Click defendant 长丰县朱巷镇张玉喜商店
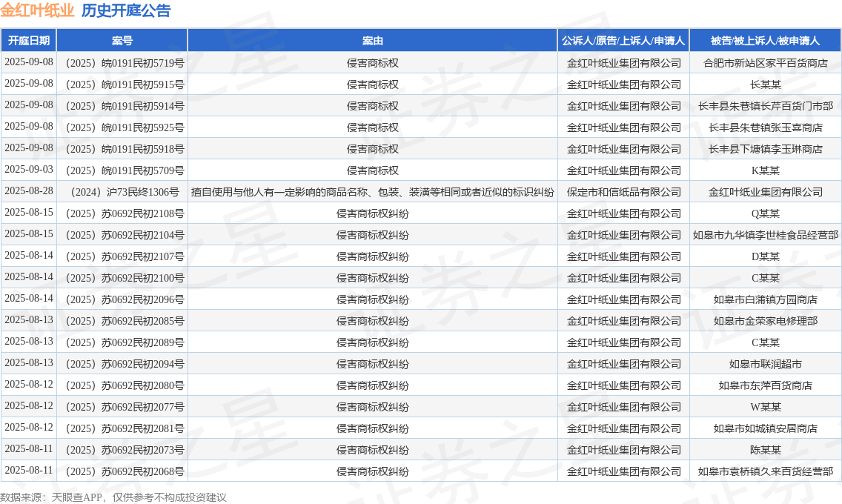Image resolution: width=842 pixels, height=504 pixels. (x=765, y=127)
